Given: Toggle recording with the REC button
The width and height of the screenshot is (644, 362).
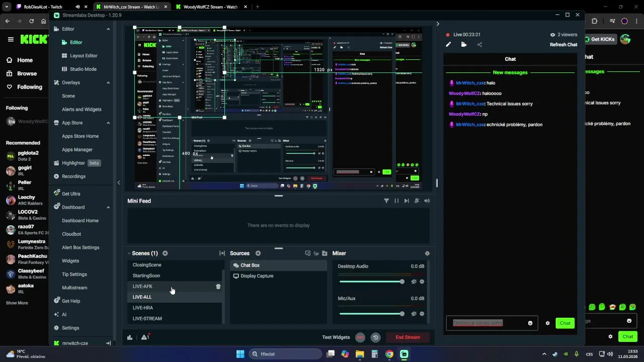Looking at the screenshot, I should [x=360, y=337].
